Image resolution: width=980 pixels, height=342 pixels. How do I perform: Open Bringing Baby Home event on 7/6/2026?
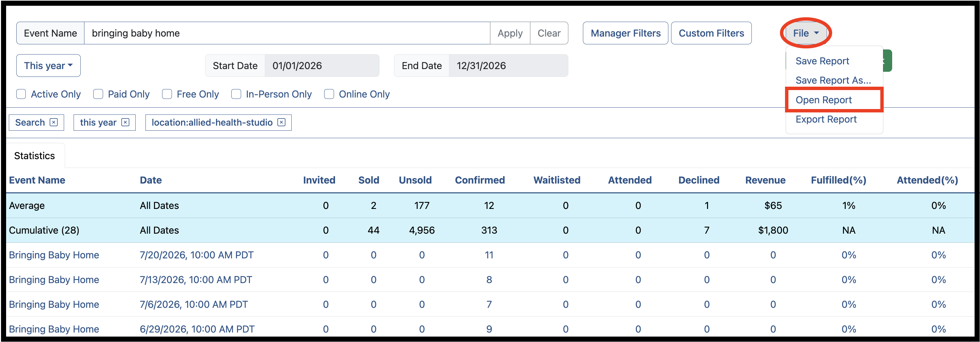54,304
